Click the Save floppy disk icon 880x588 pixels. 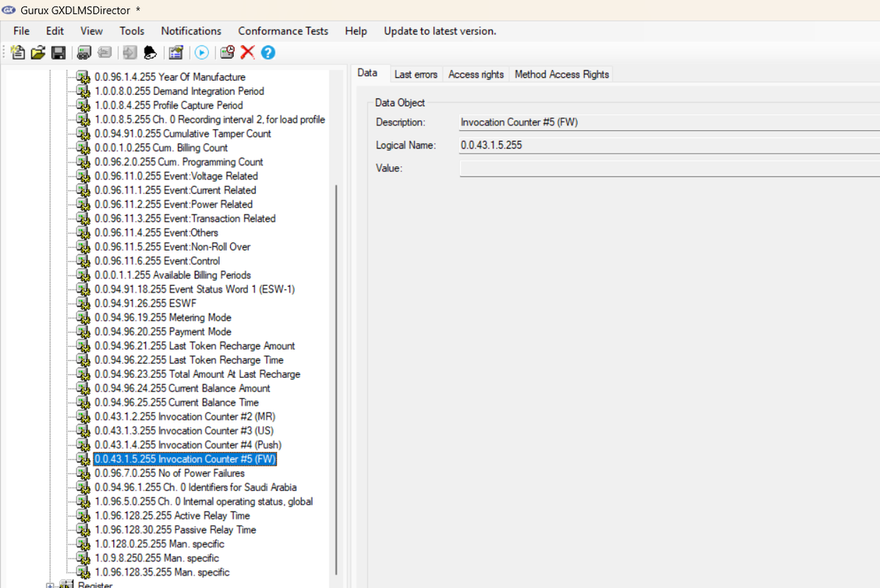click(58, 53)
